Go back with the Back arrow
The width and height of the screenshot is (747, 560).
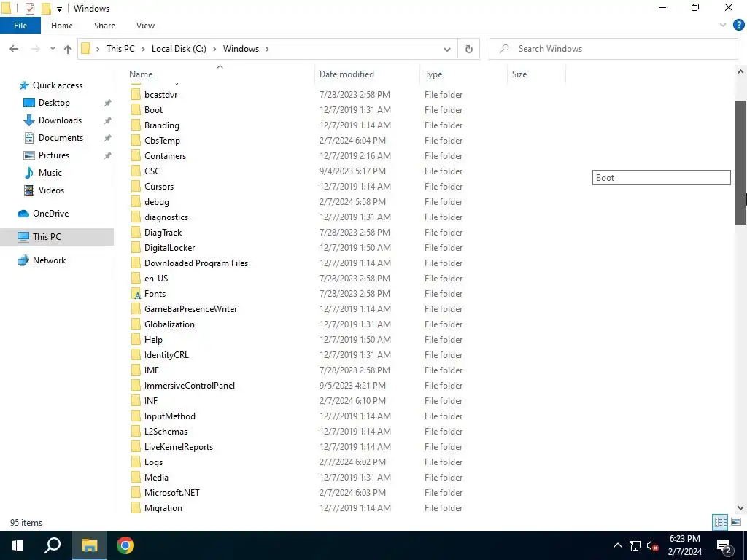14,49
